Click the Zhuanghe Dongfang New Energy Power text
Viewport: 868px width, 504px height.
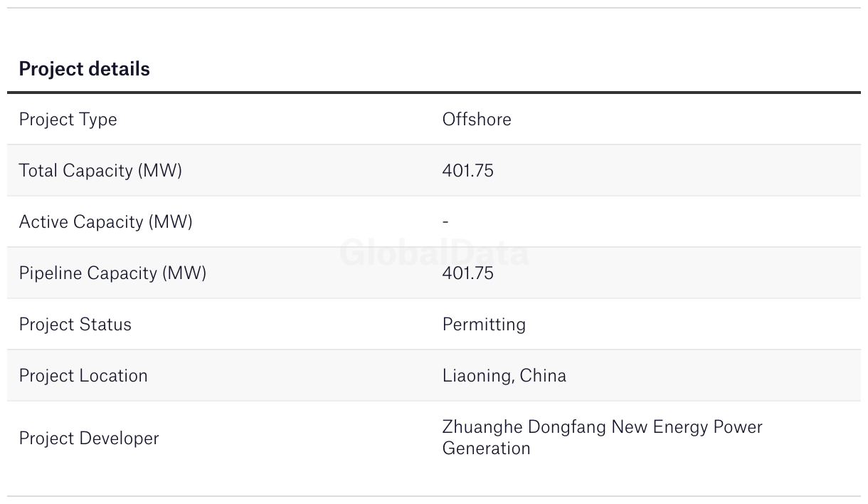coord(602,427)
